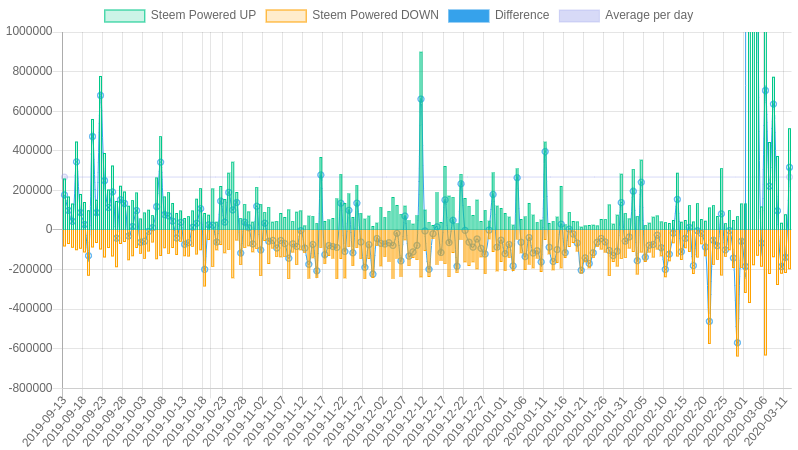Click the first Average per day point at left edge
The height and width of the screenshot is (450, 798).
pos(64,177)
